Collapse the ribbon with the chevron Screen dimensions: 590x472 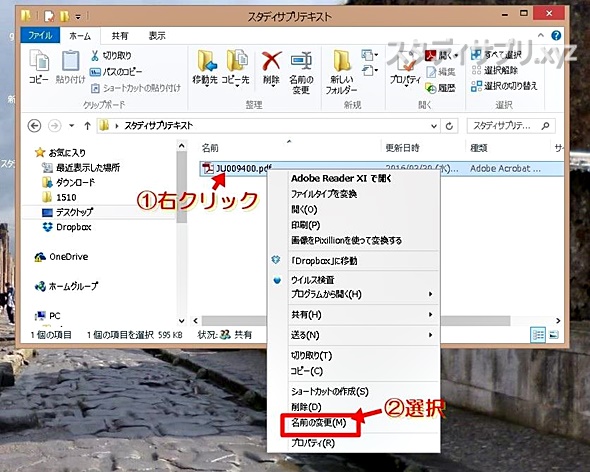(541, 35)
